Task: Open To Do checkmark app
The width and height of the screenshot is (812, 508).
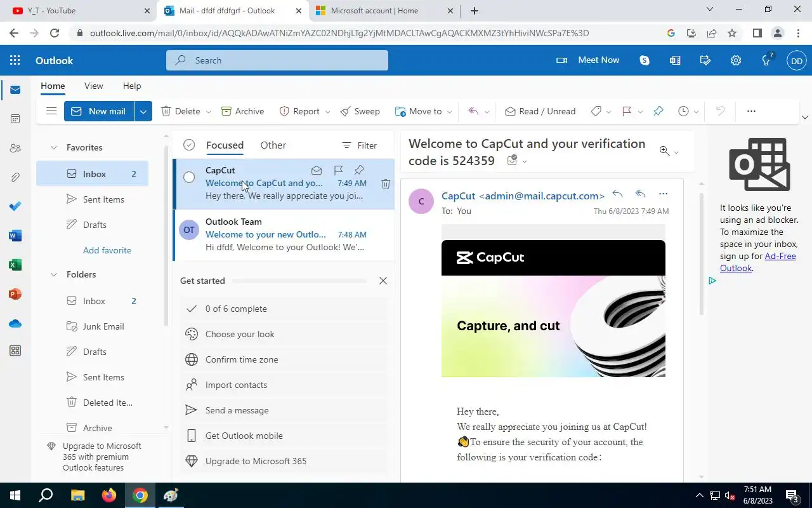Action: click(x=15, y=206)
